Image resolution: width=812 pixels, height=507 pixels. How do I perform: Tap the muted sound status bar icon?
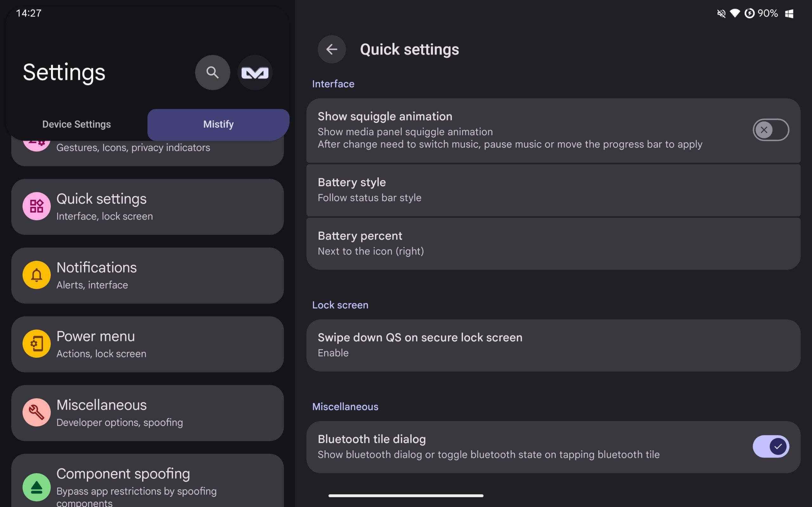pyautogui.click(x=721, y=13)
